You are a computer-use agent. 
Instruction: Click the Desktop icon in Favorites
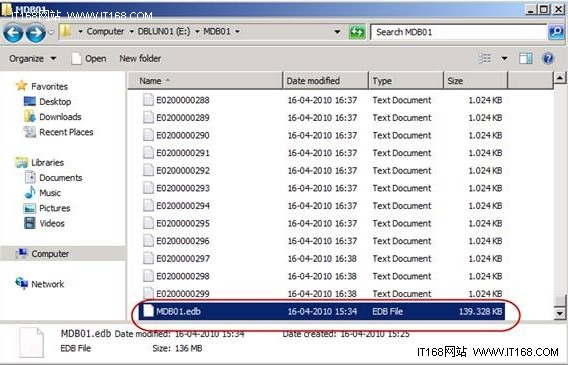pos(30,101)
